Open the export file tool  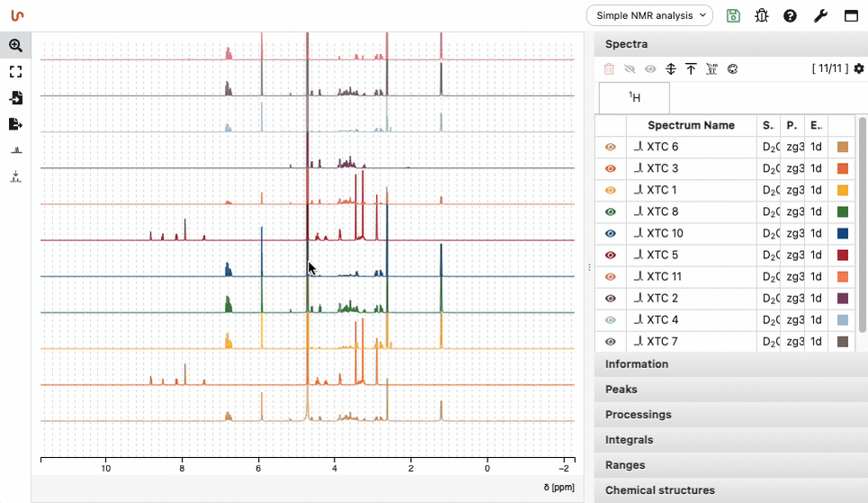(15, 124)
